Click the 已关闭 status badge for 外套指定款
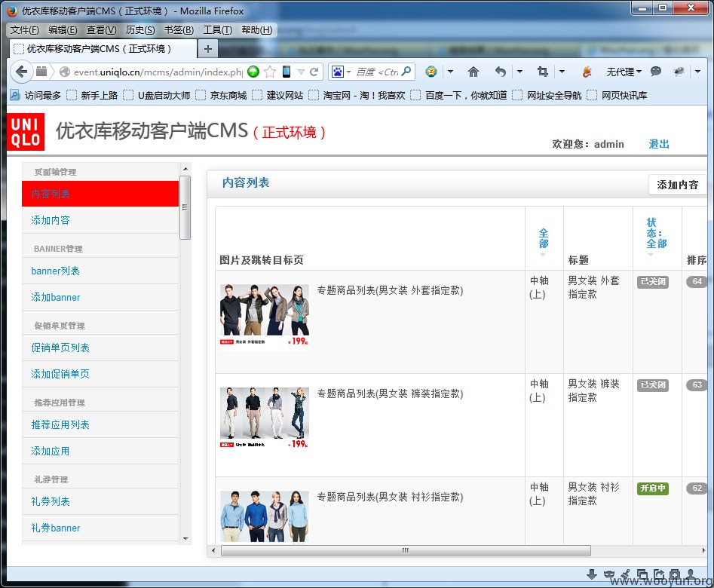This screenshot has height=588, width=714. (652, 281)
